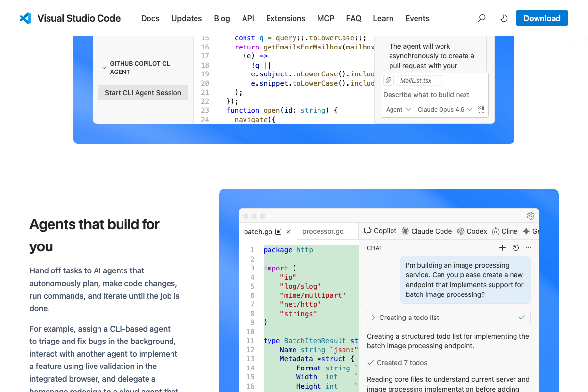Open the Extensions menu item
This screenshot has height=392, width=588.
pyautogui.click(x=286, y=18)
